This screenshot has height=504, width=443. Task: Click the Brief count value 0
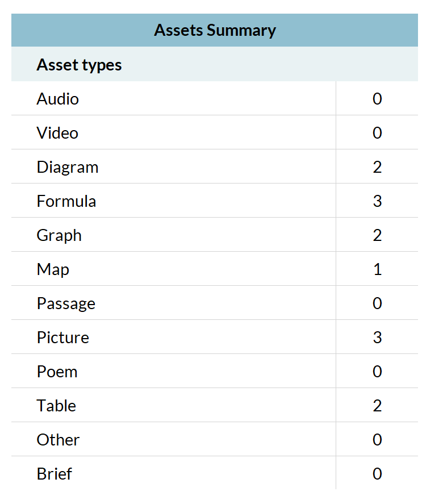click(377, 474)
